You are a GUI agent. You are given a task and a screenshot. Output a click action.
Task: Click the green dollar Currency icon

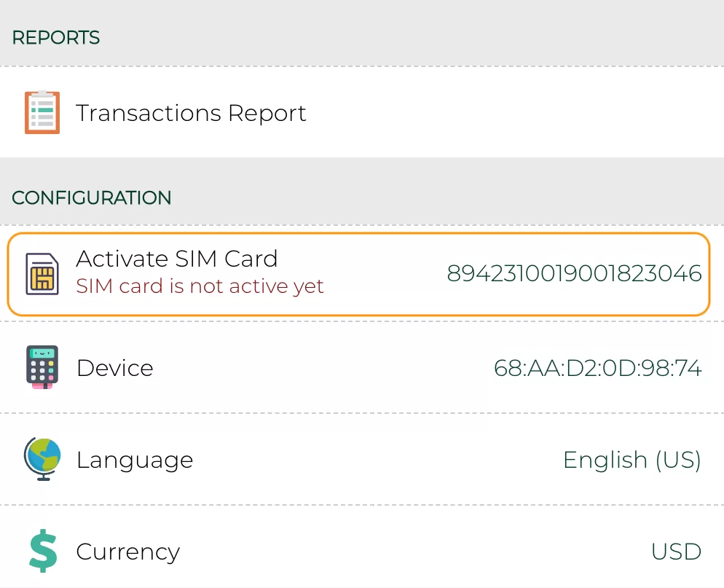click(42, 551)
